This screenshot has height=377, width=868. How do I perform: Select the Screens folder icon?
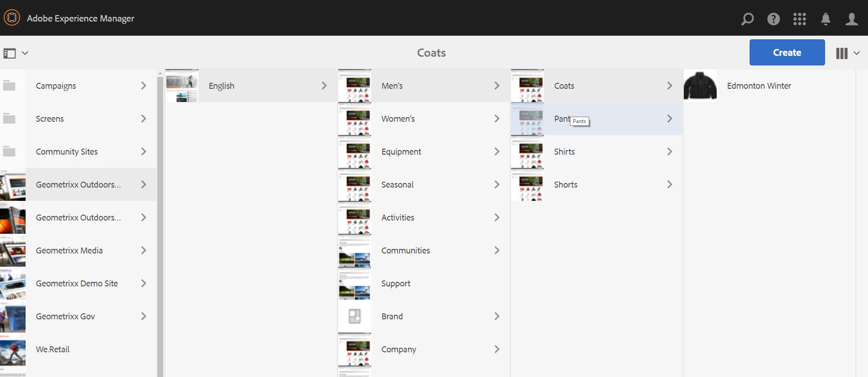tap(9, 118)
